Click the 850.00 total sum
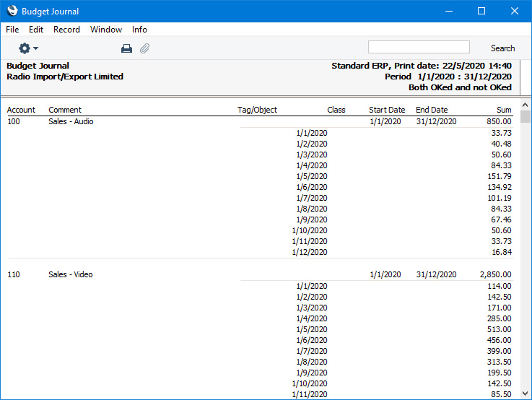Screen dimensions: 532x400 coord(499,121)
